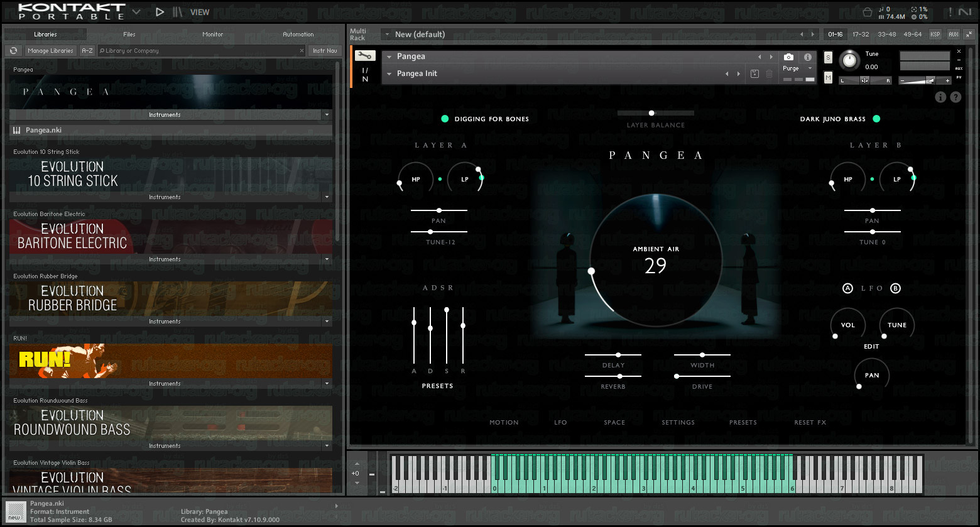Click the Tune knob
This screenshot has height=527, width=980.
pyautogui.click(x=849, y=60)
